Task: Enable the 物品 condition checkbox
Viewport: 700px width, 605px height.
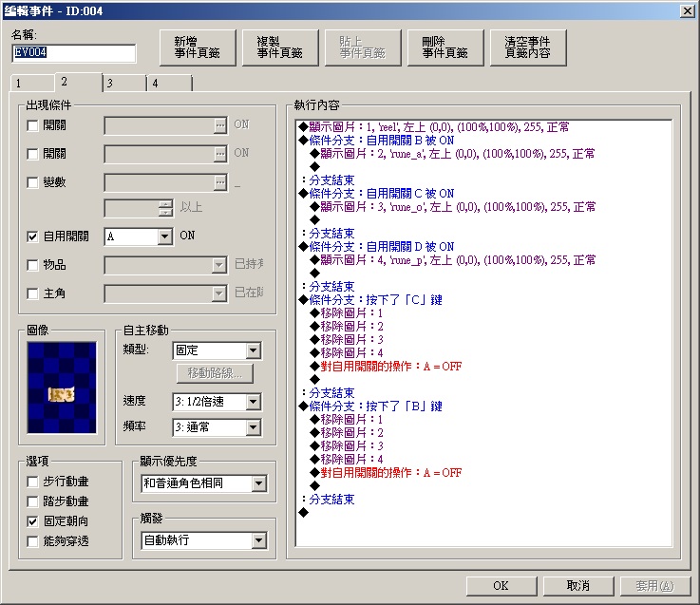Action: coord(32,265)
